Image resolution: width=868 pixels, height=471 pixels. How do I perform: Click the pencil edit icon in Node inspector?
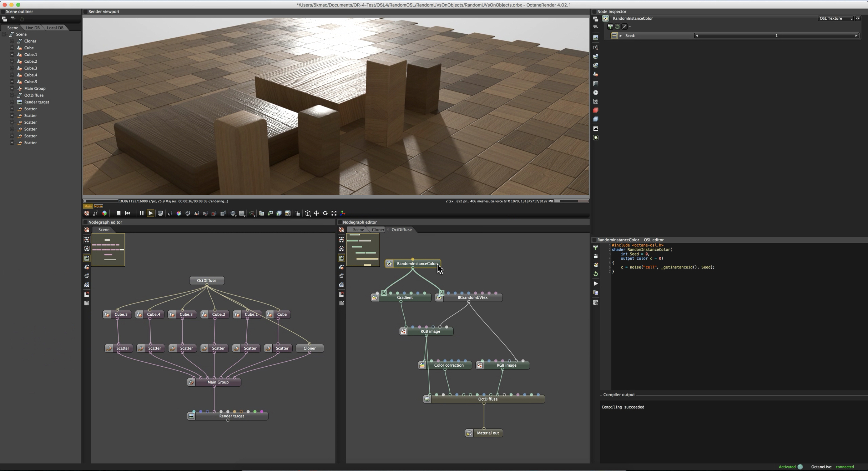(x=624, y=27)
